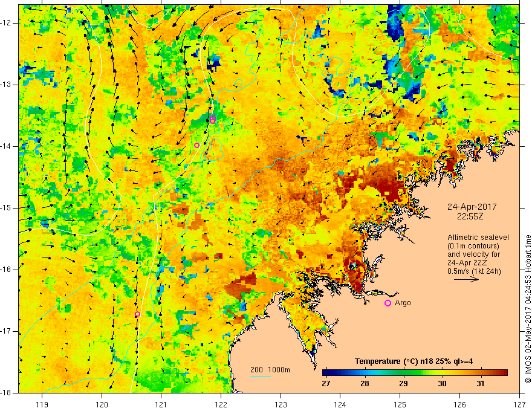Select the Argo float marker near 14°S 121.6°E
The width and height of the screenshot is (532, 411).
click(x=197, y=146)
